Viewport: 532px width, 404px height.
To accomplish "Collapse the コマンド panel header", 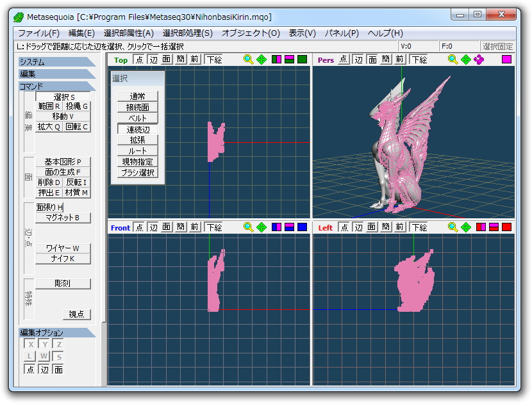I will point(57,86).
